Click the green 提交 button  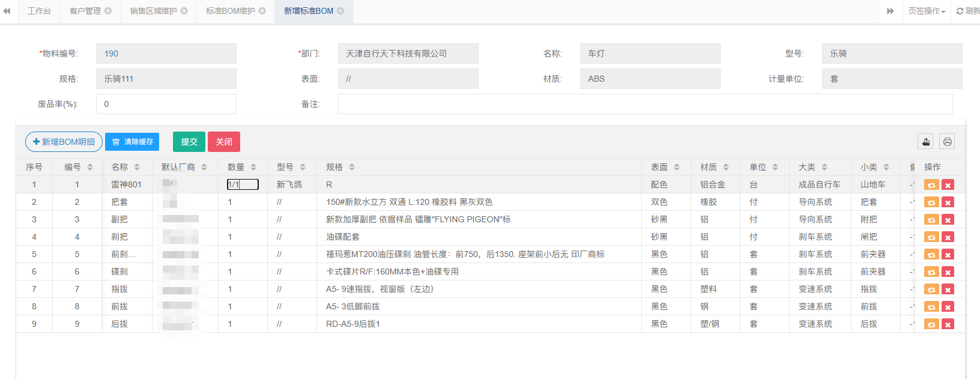tap(189, 142)
